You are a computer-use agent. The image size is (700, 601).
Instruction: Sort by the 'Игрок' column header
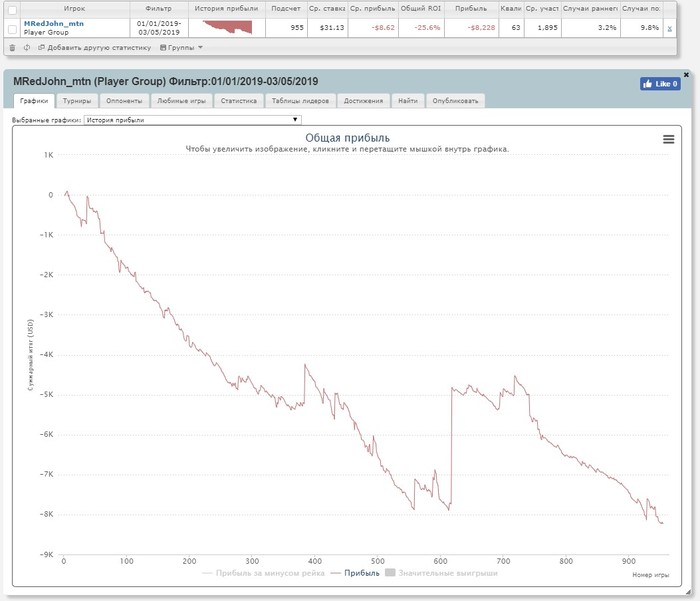coord(75,8)
